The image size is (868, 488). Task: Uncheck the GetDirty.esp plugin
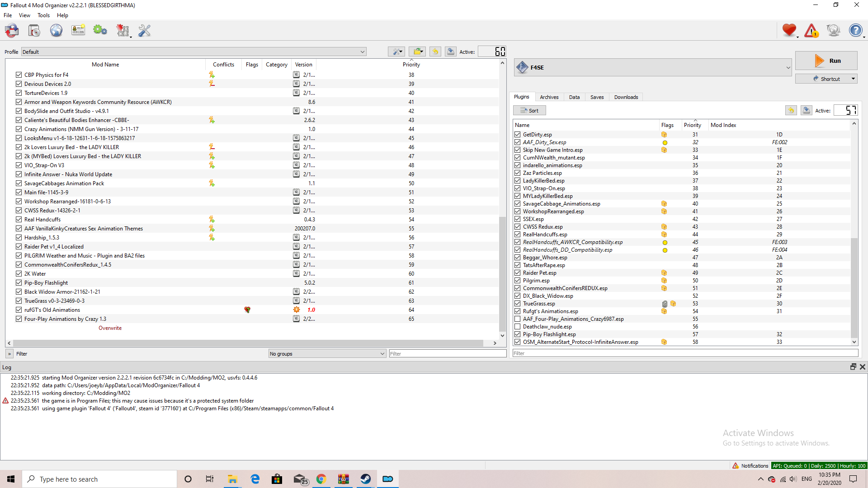pyautogui.click(x=517, y=135)
